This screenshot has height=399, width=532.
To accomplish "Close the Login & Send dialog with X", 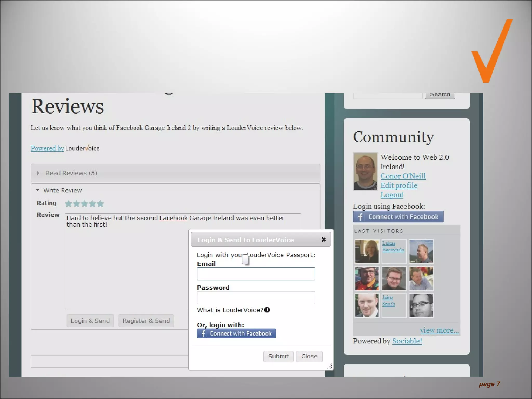I will [x=323, y=240].
